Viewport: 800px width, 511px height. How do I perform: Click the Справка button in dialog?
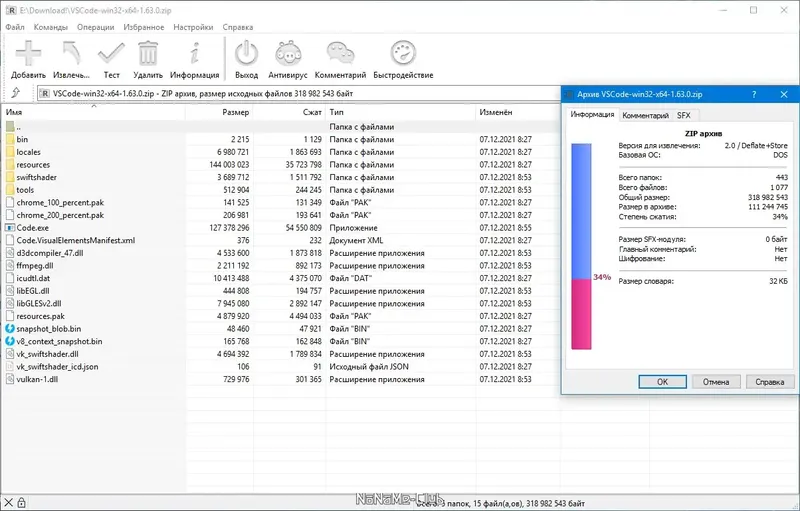[x=770, y=381]
